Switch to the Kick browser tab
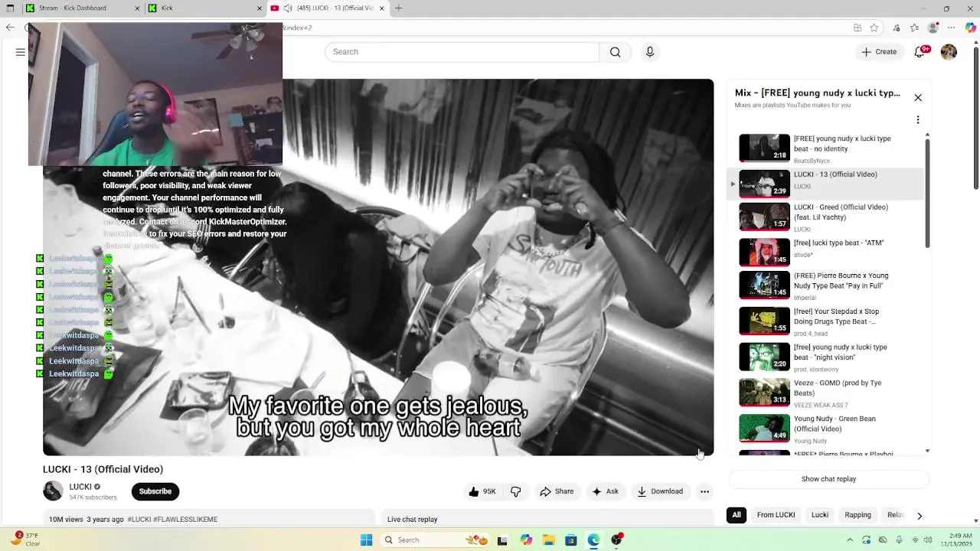Screen dimensions: 980x551 [x=204, y=8]
